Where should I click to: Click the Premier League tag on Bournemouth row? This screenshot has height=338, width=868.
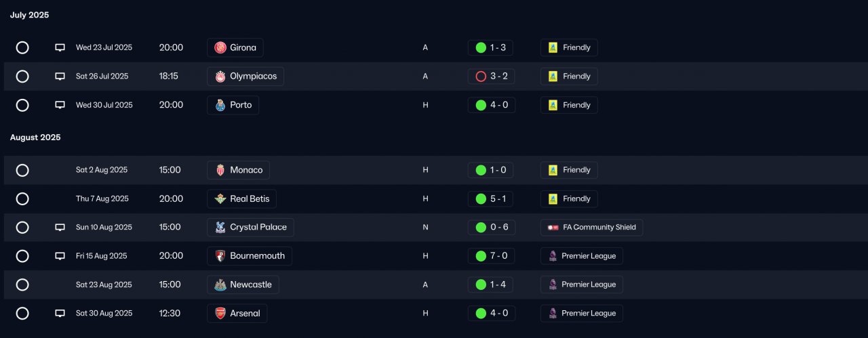coord(581,256)
